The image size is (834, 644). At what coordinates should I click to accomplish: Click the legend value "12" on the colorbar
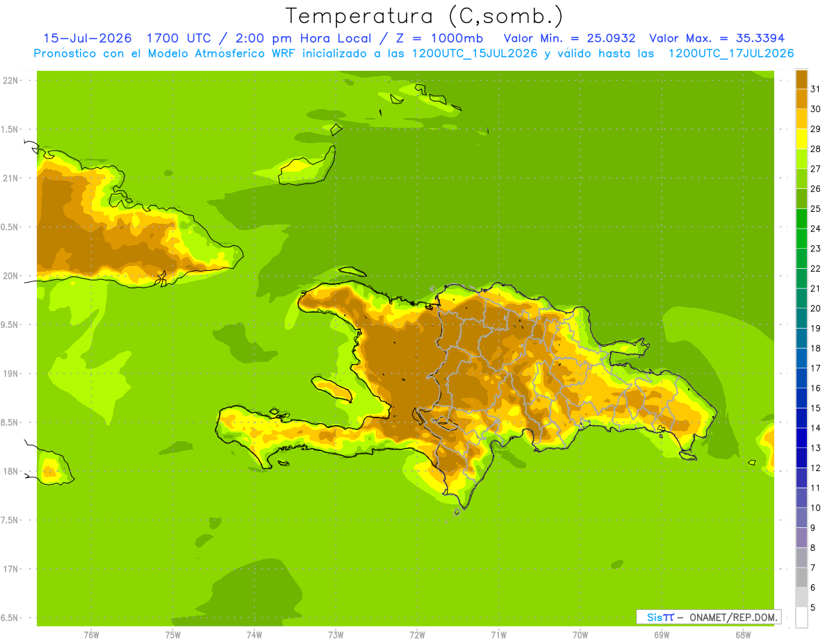coord(816,468)
